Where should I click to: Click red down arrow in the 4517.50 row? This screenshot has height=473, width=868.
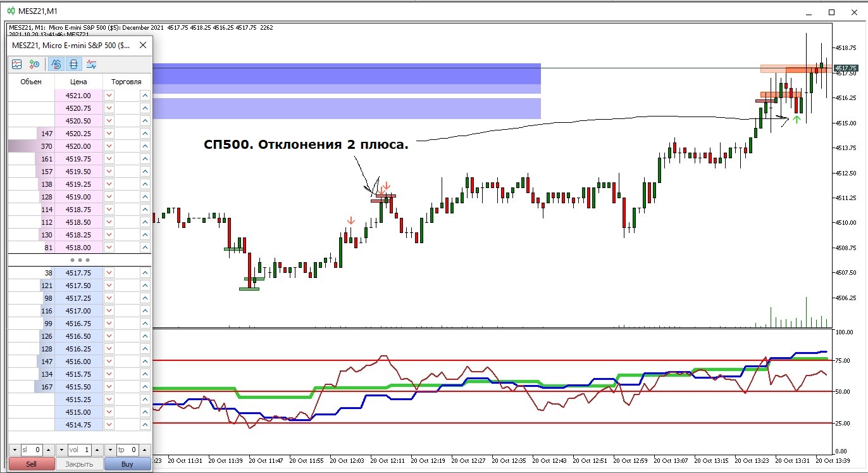[109, 286]
